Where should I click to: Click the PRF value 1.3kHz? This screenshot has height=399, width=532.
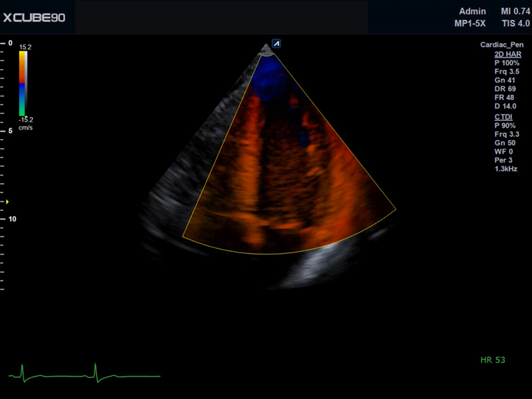[x=506, y=169]
